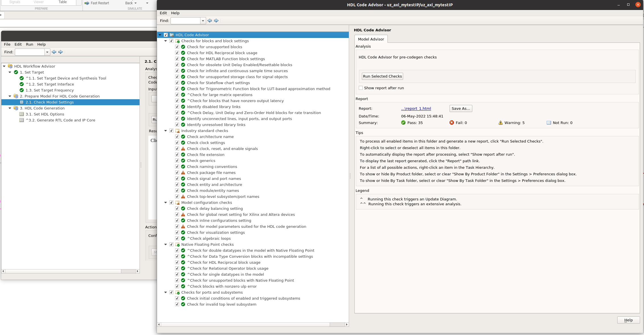The image size is (644, 335).
Task: Collapse Native Floating Point checks folder
Action: 166,245
